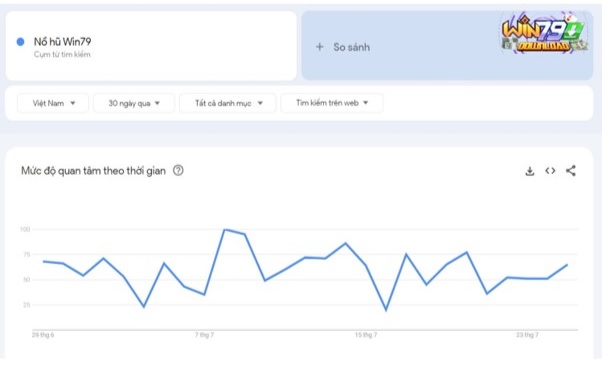Click the Mức độ quan tâm theo thời gian heading
This screenshot has height=374, width=611.
pyautogui.click(x=94, y=171)
